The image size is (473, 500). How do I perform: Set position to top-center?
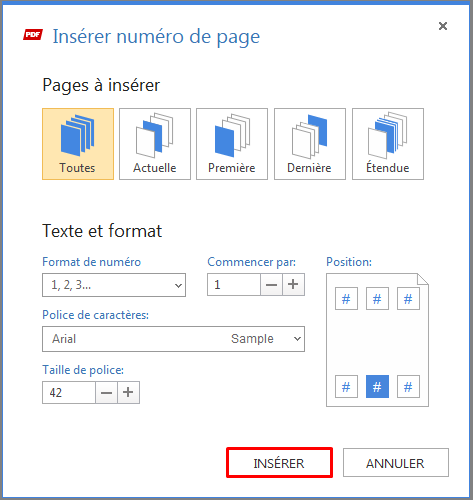pyautogui.click(x=377, y=299)
